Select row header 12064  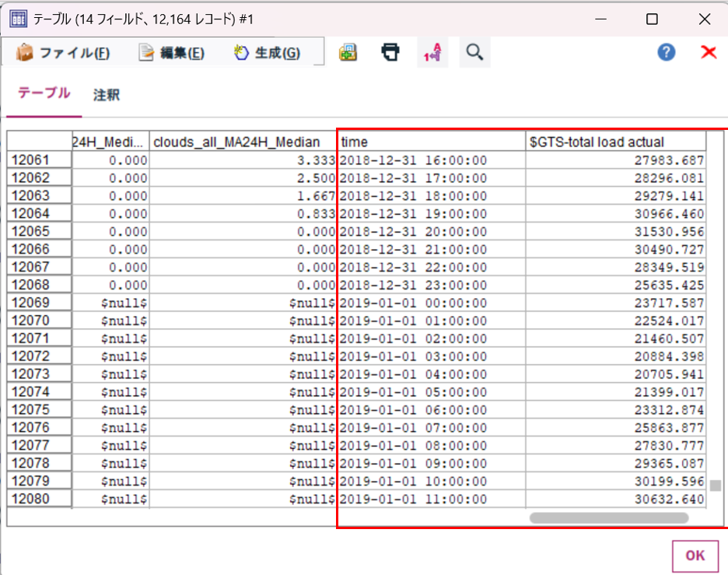click(x=40, y=214)
